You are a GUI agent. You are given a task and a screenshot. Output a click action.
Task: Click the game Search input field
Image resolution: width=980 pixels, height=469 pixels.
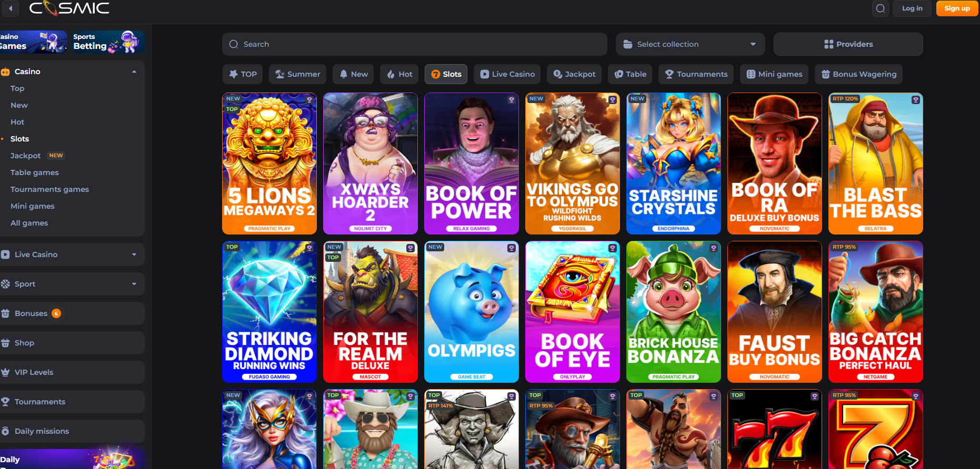pyautogui.click(x=415, y=44)
